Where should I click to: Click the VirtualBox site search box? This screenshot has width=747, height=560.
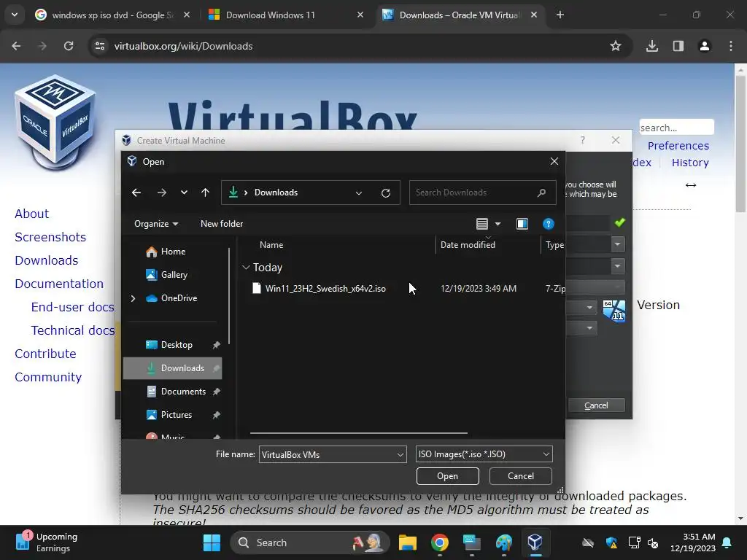pos(676,128)
